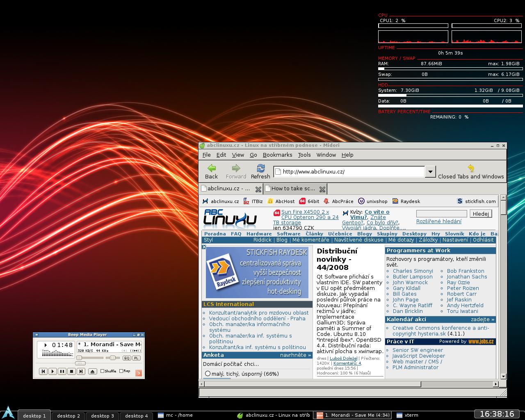Reload the page with the Refresh icon

pyautogui.click(x=260, y=171)
